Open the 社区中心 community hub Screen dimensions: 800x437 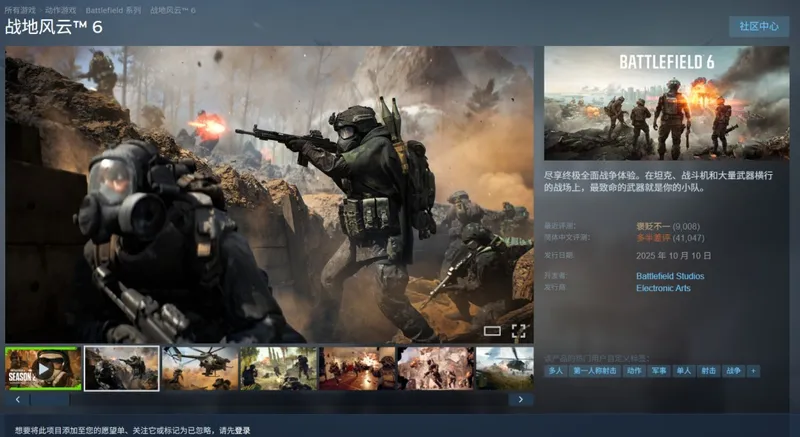(758, 26)
